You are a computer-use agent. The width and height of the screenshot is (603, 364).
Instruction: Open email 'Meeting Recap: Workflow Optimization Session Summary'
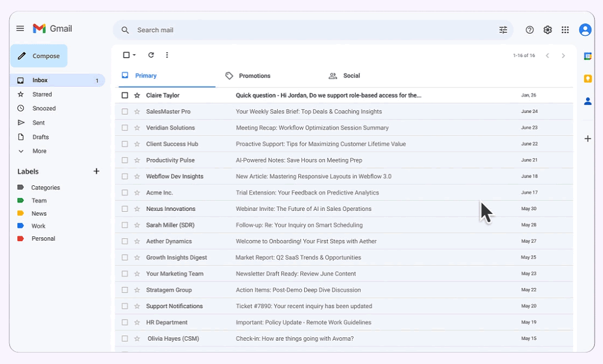[312, 128]
